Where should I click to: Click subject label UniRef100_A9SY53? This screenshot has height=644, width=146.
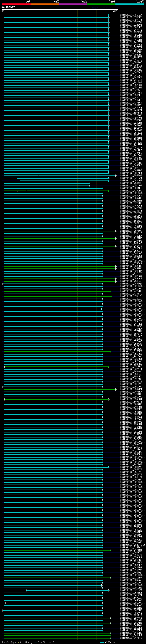pos(131,67)
